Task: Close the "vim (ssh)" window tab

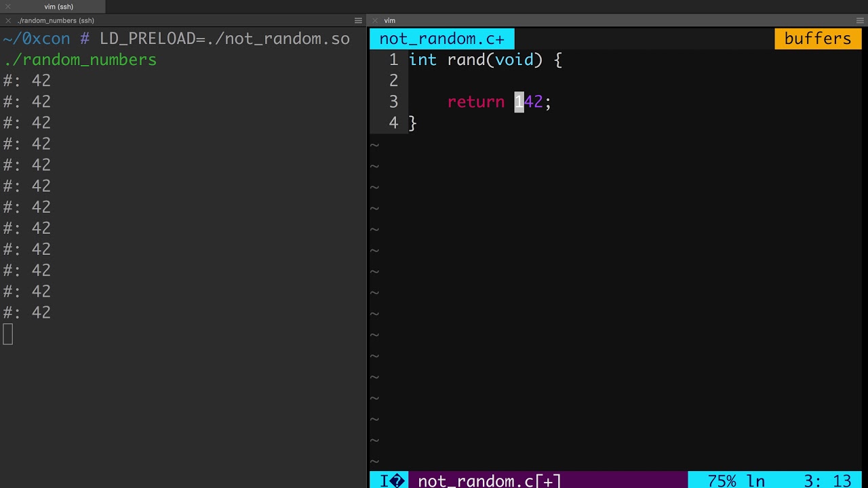Action: (x=9, y=7)
